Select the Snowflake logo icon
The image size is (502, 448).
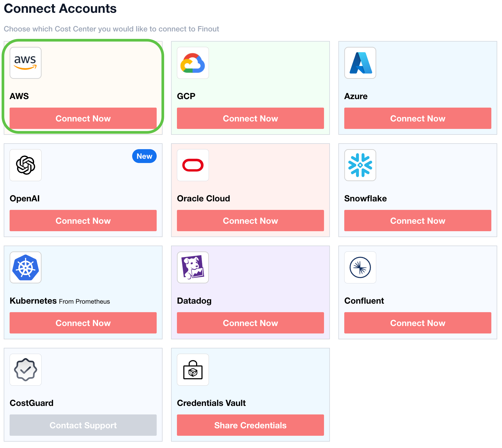[x=360, y=165]
